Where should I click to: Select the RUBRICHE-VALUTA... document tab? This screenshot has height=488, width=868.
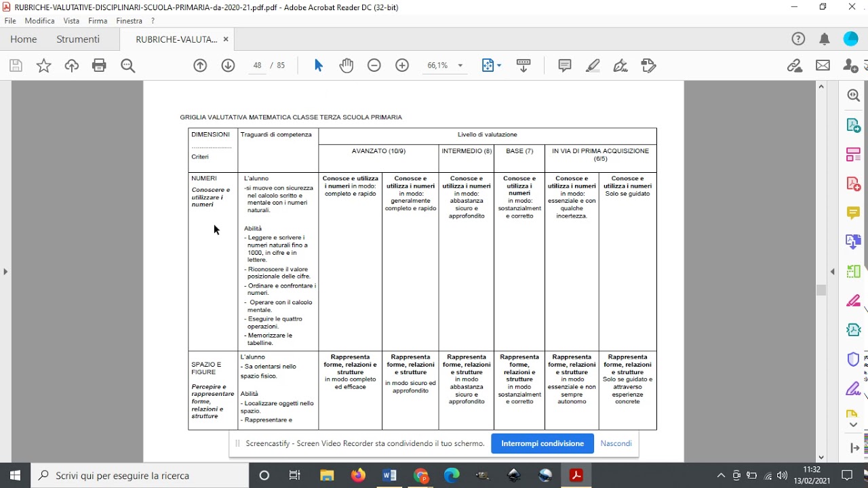pyautogui.click(x=176, y=39)
